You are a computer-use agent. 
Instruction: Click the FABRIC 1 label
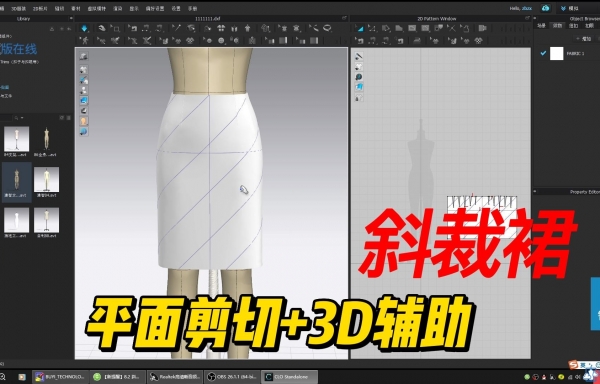[575, 54]
